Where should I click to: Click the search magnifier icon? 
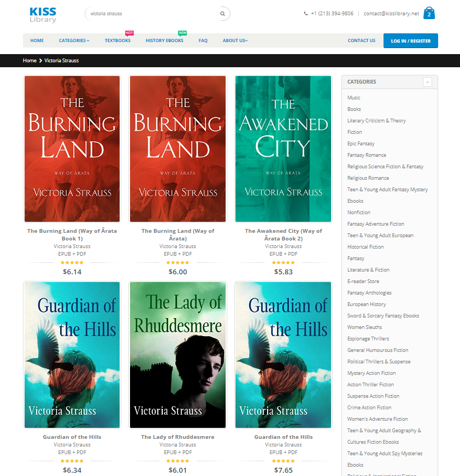tap(222, 14)
